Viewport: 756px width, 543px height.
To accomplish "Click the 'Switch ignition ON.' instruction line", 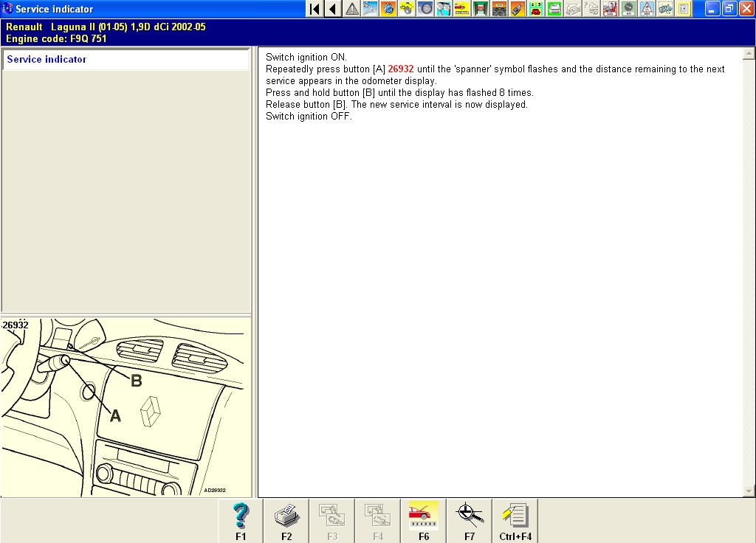I will [x=306, y=58].
